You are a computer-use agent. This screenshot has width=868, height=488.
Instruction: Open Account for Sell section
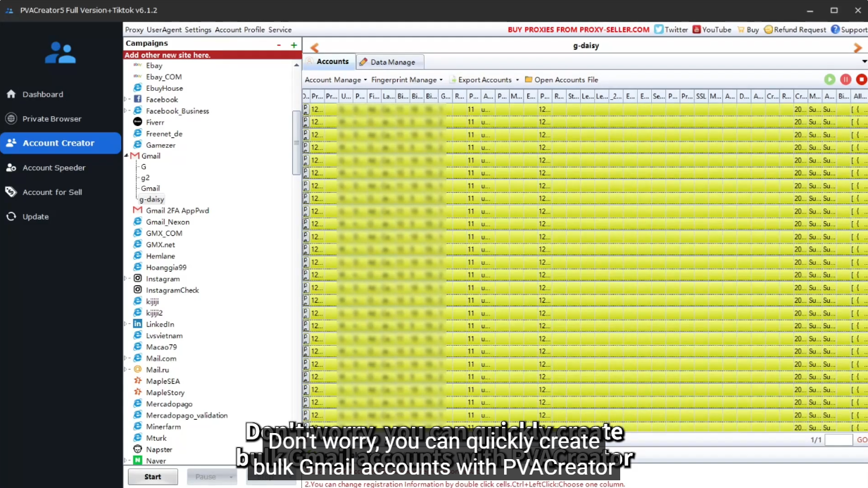52,192
